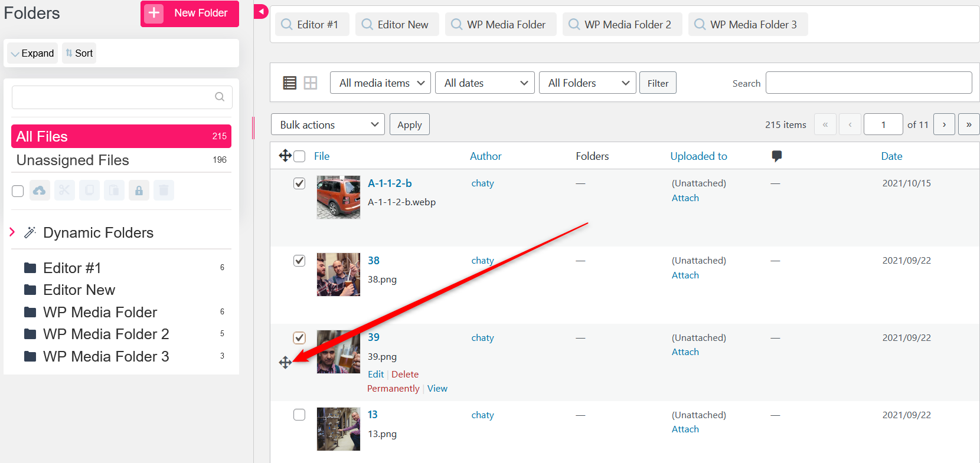Image resolution: width=980 pixels, height=463 pixels.
Task: Switch to grid view icon
Action: [311, 83]
